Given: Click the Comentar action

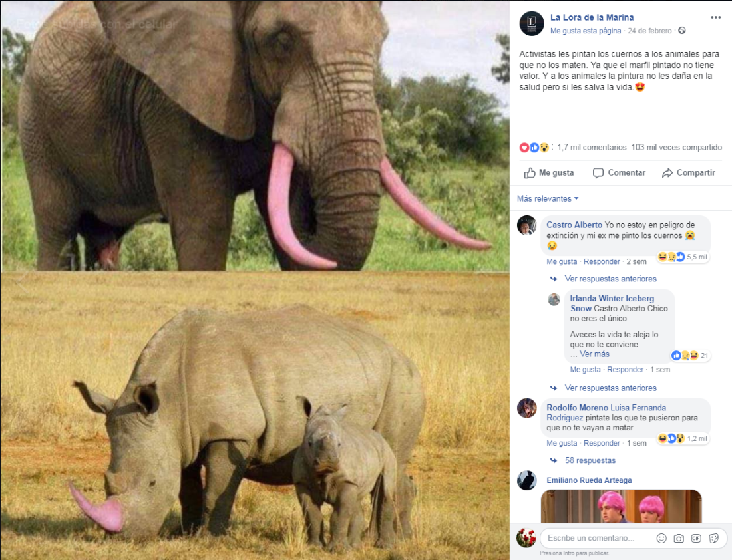Looking at the screenshot, I should [x=619, y=172].
